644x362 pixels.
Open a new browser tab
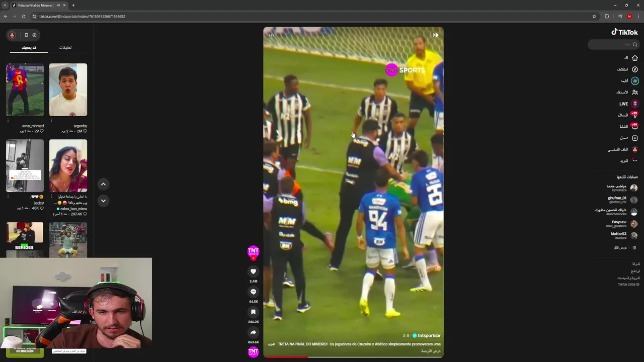(x=73, y=6)
